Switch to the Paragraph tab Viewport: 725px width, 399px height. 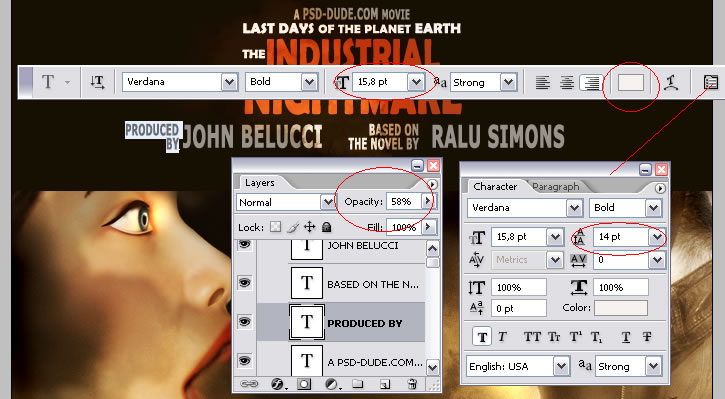coord(555,187)
